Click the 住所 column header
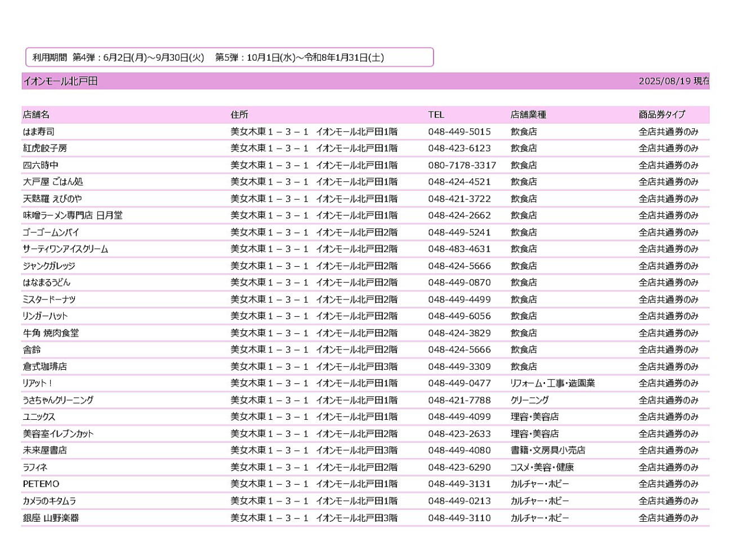This screenshot has height=560, width=732. (239, 115)
